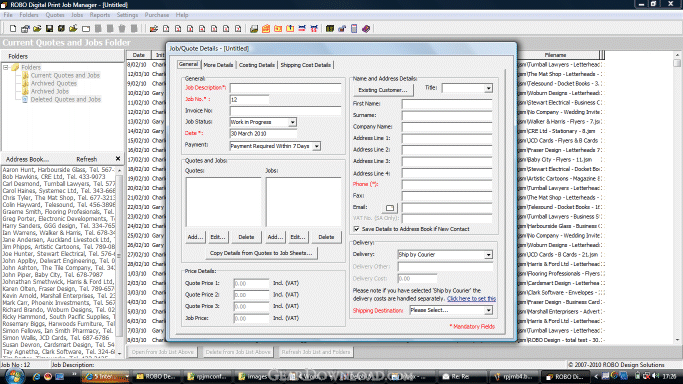Click the calculator icon in the toolbar
This screenshot has height=384, width=683.
(x=354, y=29)
